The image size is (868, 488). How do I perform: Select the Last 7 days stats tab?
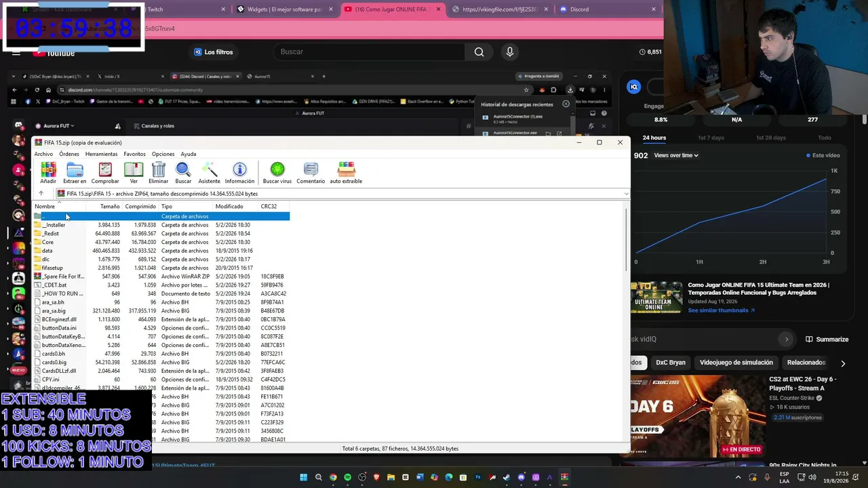[711, 138]
